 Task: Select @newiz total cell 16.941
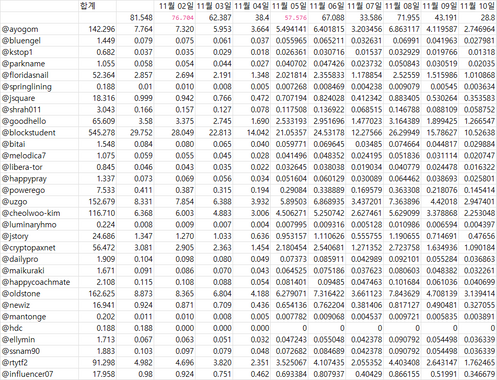point(104,305)
